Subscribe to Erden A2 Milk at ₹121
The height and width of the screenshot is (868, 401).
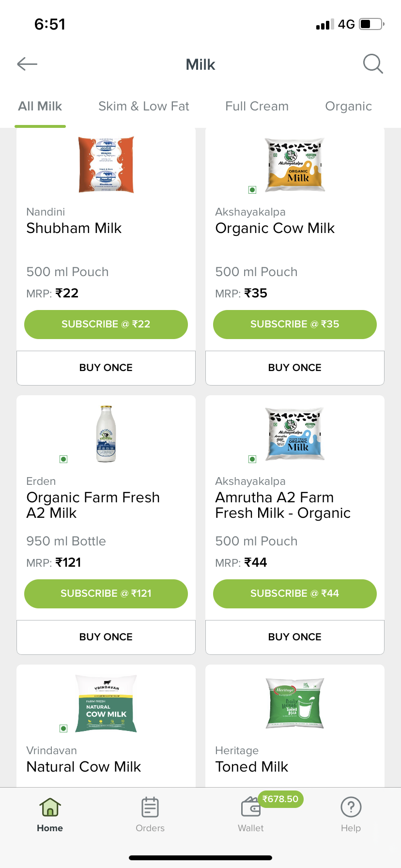106,593
